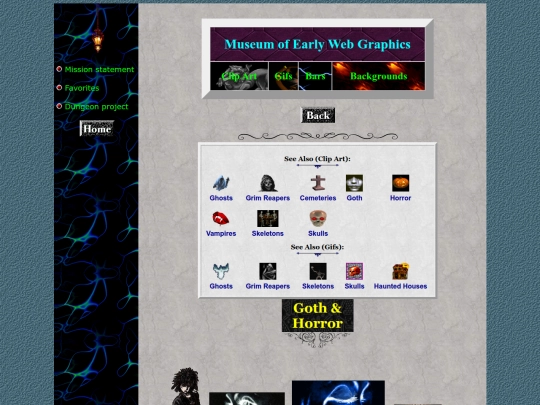The height and width of the screenshot is (405, 540).
Task: Follow the Skeletons clip art text link
Action: pos(268,233)
